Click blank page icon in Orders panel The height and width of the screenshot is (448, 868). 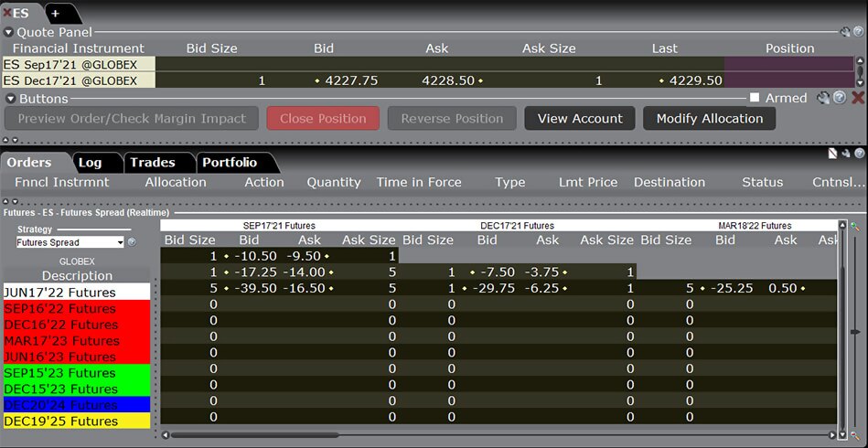[832, 154]
